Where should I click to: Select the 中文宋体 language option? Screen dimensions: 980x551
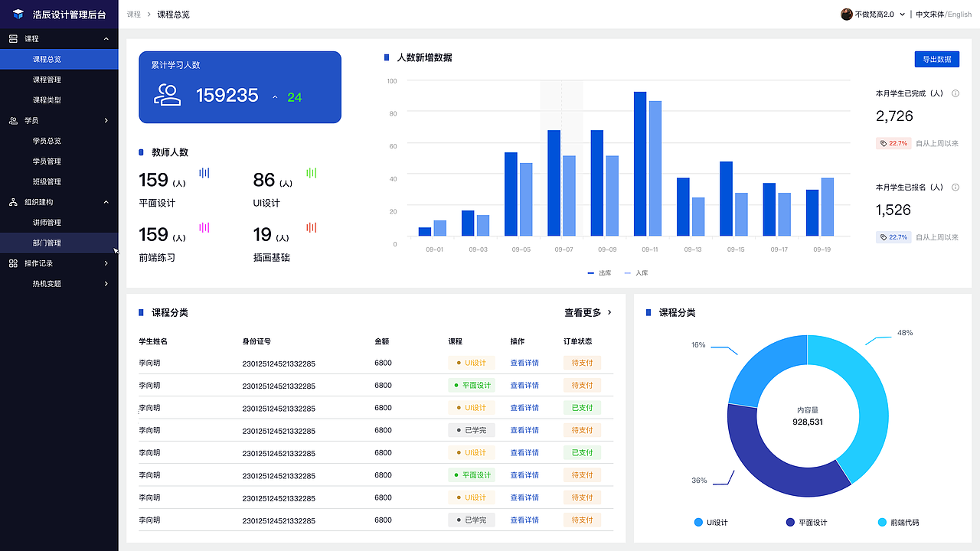pyautogui.click(x=930, y=15)
